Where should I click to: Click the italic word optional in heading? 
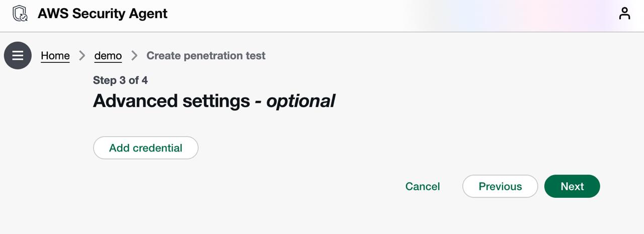coord(301,101)
